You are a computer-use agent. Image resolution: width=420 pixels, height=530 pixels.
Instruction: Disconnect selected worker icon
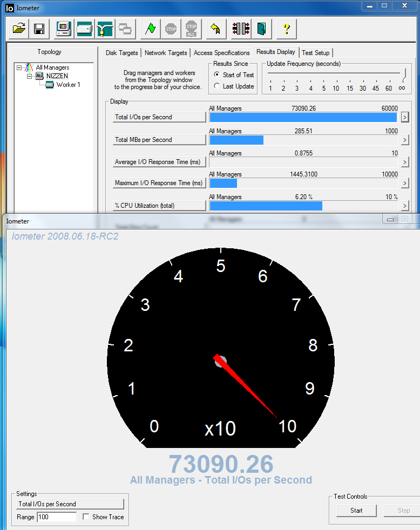(241, 29)
